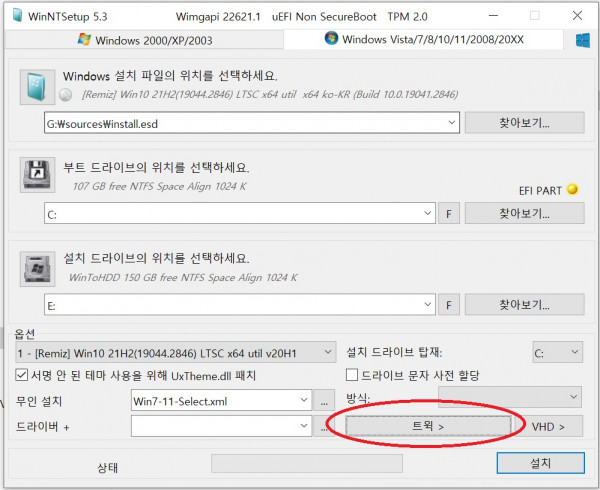600x490 pixels.
Task: Click the 상태 status label
Action: (x=108, y=467)
